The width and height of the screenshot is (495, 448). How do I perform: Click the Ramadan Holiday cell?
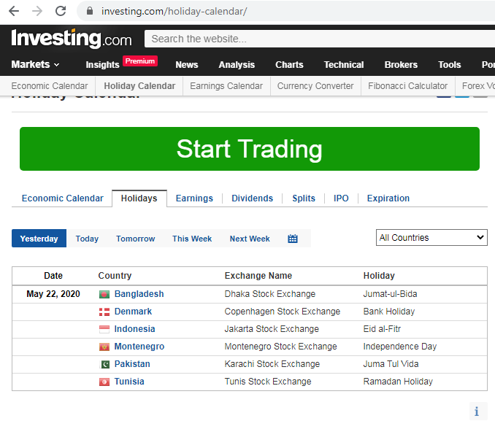pos(398,382)
